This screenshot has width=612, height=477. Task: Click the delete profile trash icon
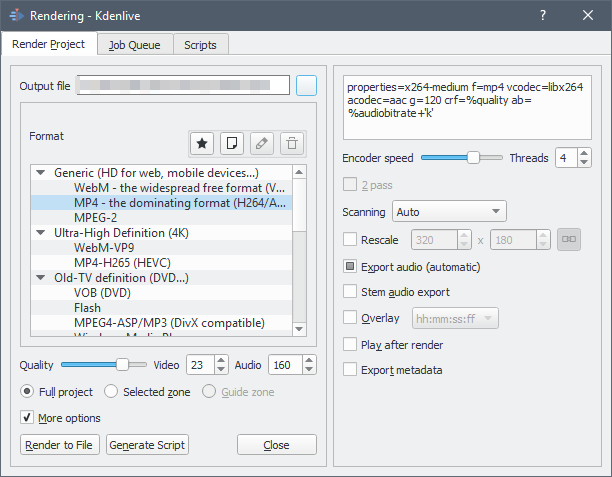(x=290, y=144)
